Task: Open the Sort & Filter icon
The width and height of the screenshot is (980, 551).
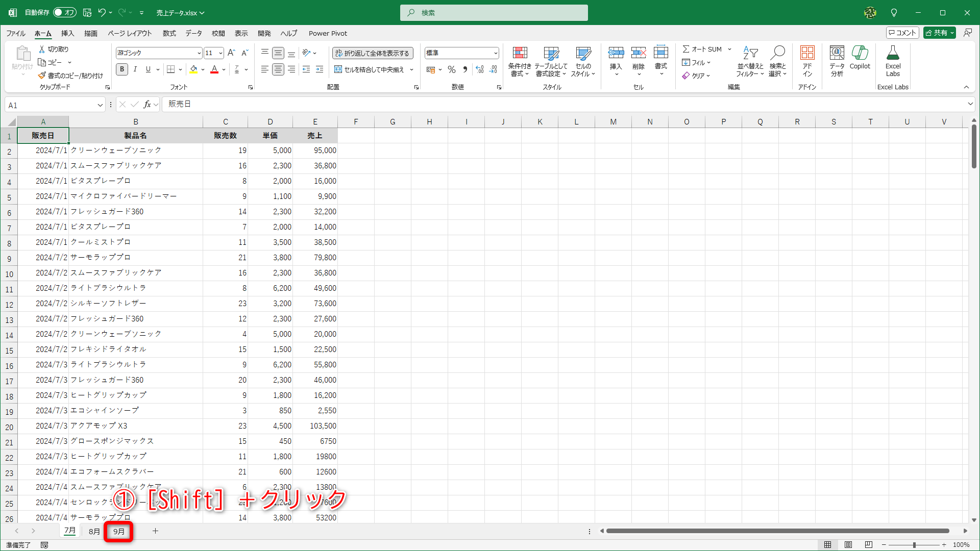Action: 750,53
